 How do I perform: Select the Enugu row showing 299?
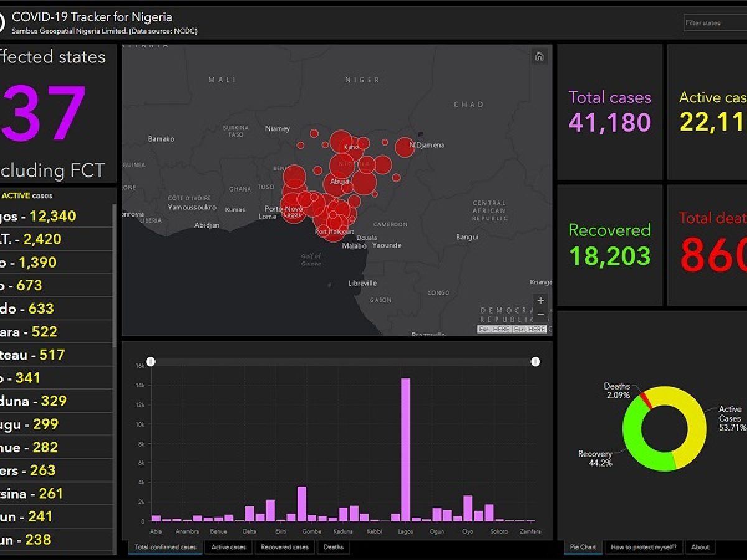[x=56, y=424]
